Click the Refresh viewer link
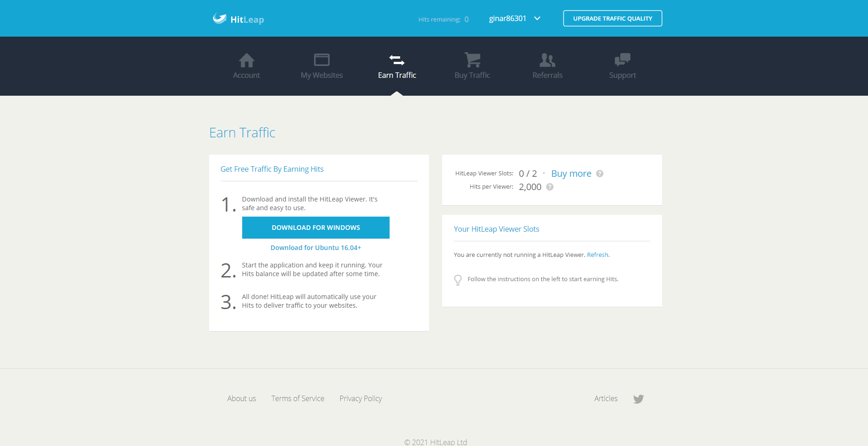868x446 pixels. (x=597, y=255)
